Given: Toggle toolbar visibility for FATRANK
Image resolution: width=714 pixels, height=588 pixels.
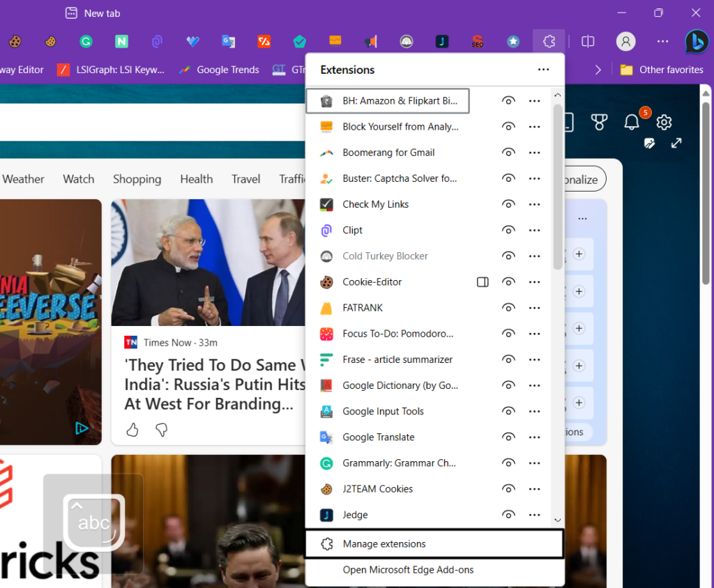Looking at the screenshot, I should pos(508,308).
